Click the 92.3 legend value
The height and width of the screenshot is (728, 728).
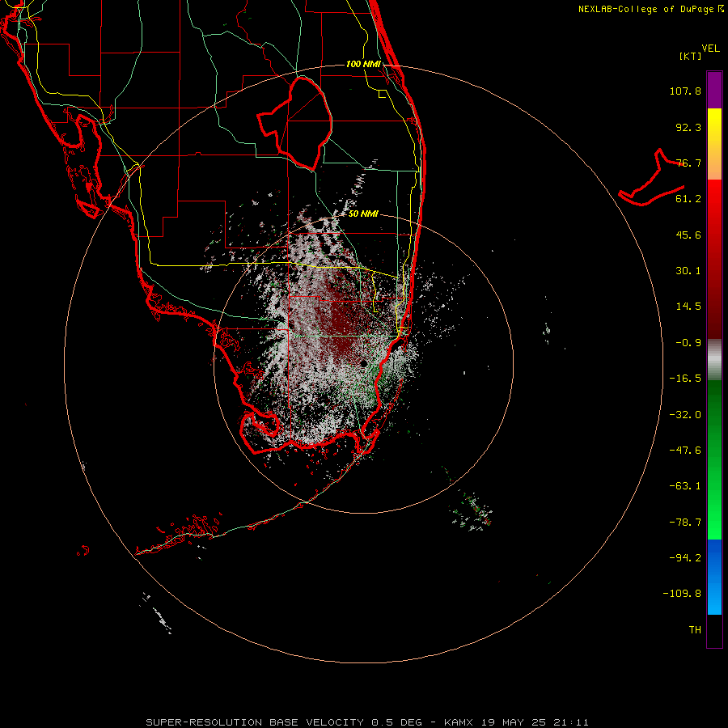pos(688,127)
